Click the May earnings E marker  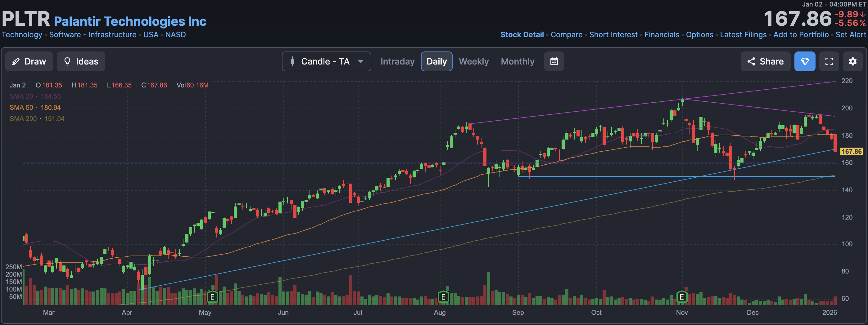[x=212, y=297]
